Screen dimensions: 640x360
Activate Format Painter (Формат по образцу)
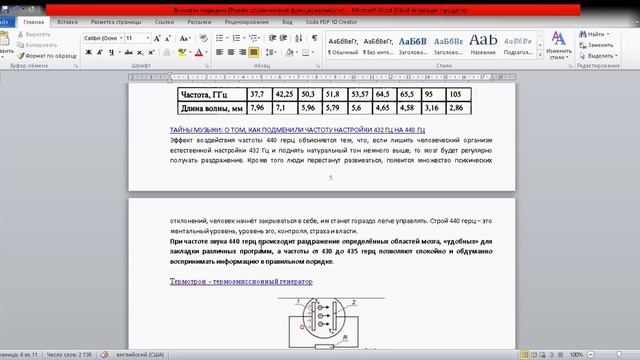pyautogui.click(x=47, y=56)
